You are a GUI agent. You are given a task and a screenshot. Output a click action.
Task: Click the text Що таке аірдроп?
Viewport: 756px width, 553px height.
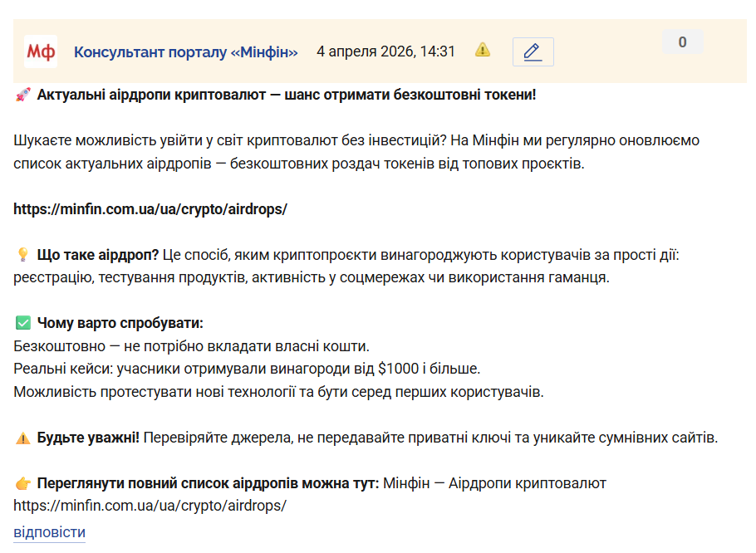tap(98, 255)
